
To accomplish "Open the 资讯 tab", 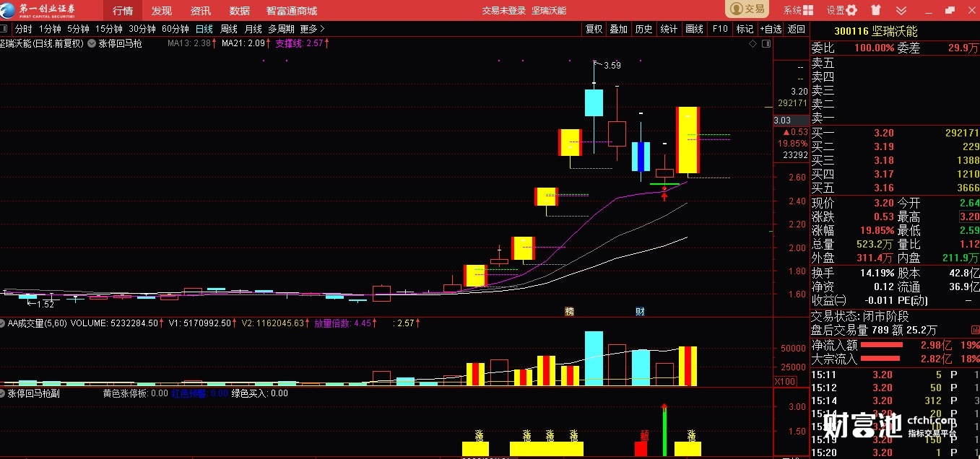I will (x=201, y=10).
